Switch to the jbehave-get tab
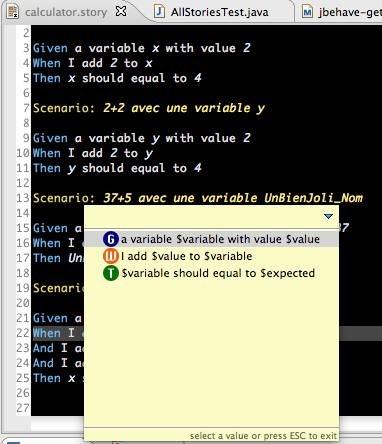Image resolution: width=382 pixels, height=444 pixels. (350, 12)
